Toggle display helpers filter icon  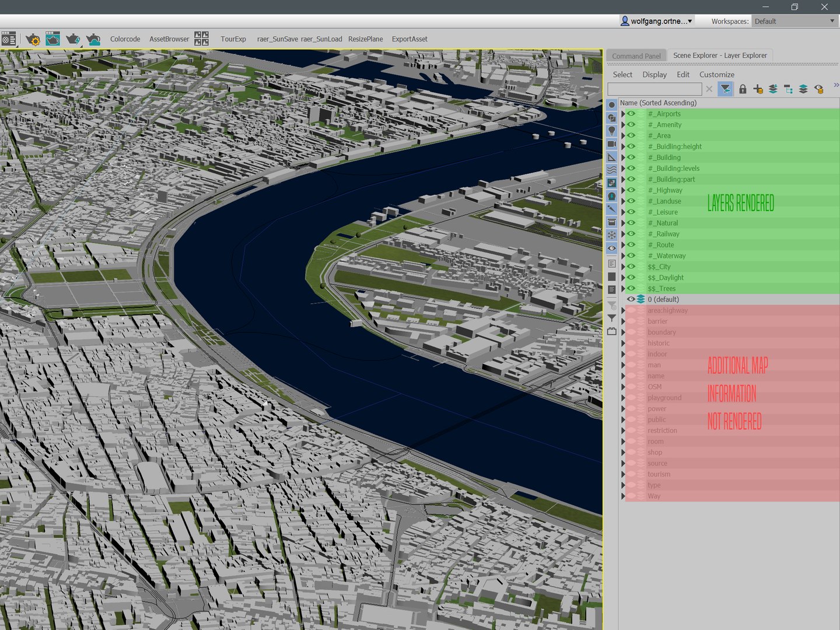611,157
